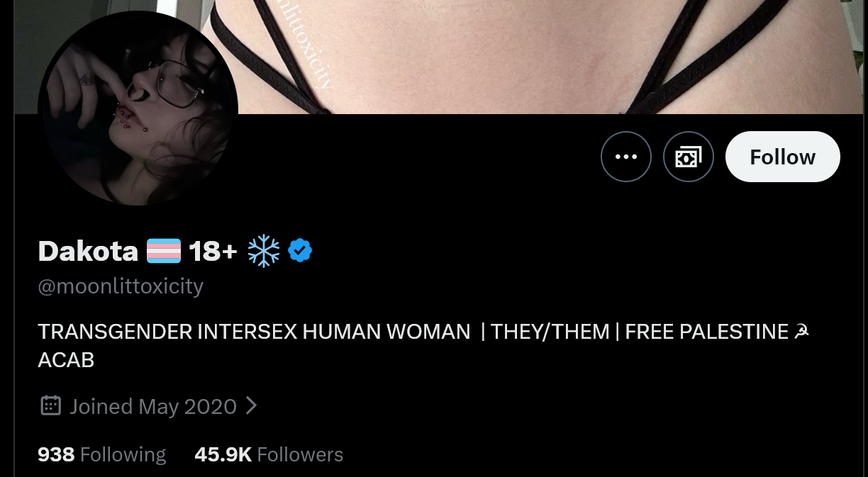Open the 45.9K Followers list

pos(269,454)
